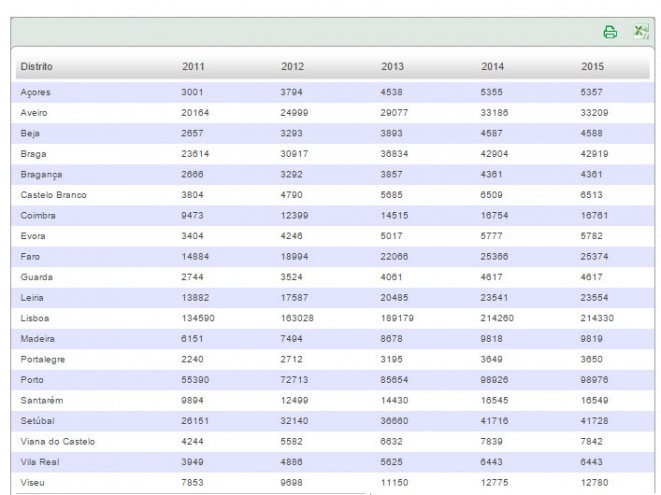Select the Madeira district label
661x495 pixels.
click(x=38, y=339)
